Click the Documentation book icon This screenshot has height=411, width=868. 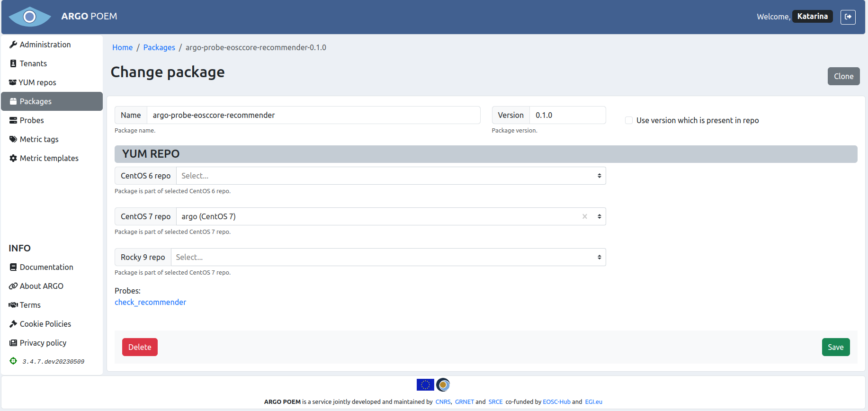coord(13,267)
